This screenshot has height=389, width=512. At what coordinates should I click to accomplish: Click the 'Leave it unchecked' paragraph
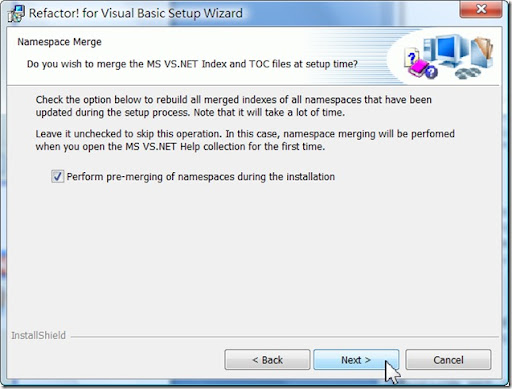pos(245,140)
